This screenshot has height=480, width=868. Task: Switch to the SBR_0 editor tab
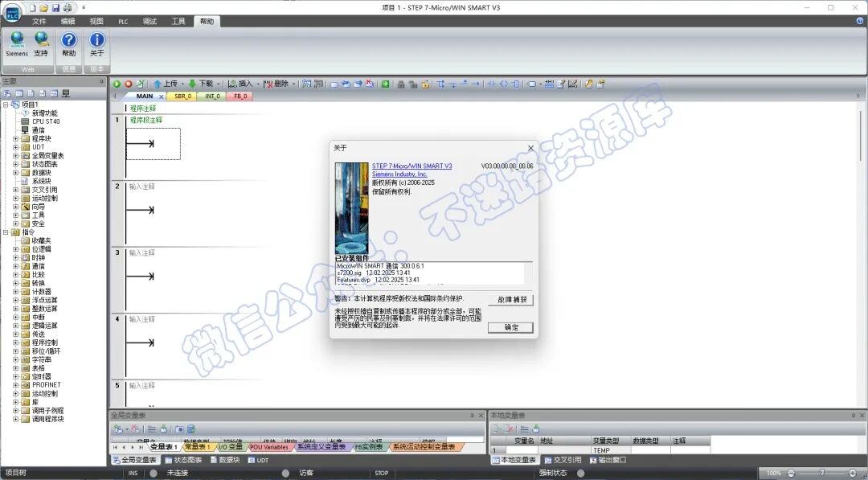click(182, 96)
